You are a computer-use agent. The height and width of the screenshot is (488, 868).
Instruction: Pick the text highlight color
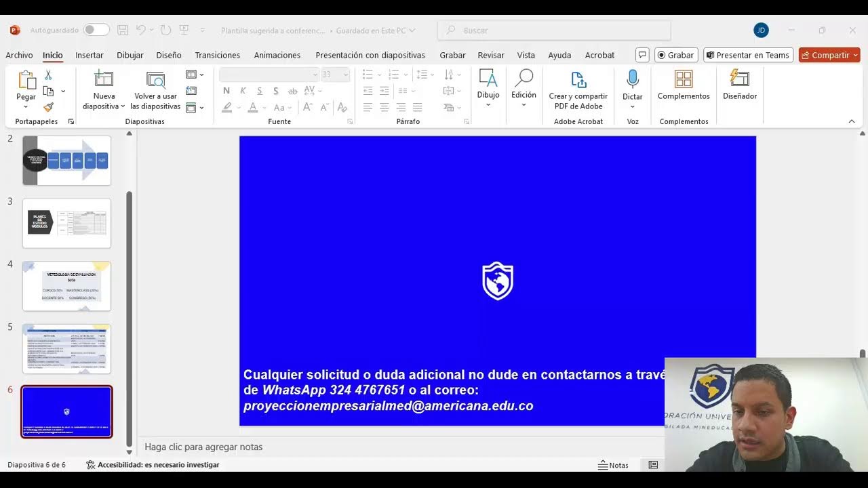(227, 107)
